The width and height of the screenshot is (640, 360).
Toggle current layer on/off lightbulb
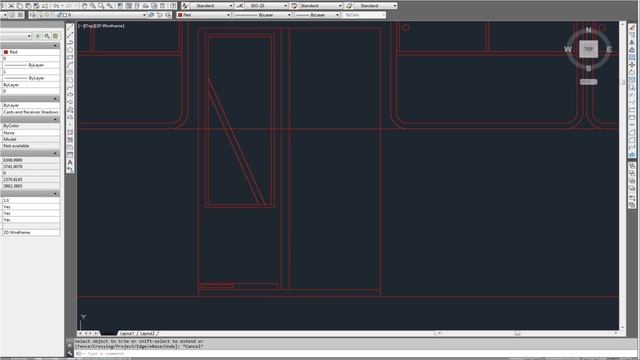pos(41,15)
